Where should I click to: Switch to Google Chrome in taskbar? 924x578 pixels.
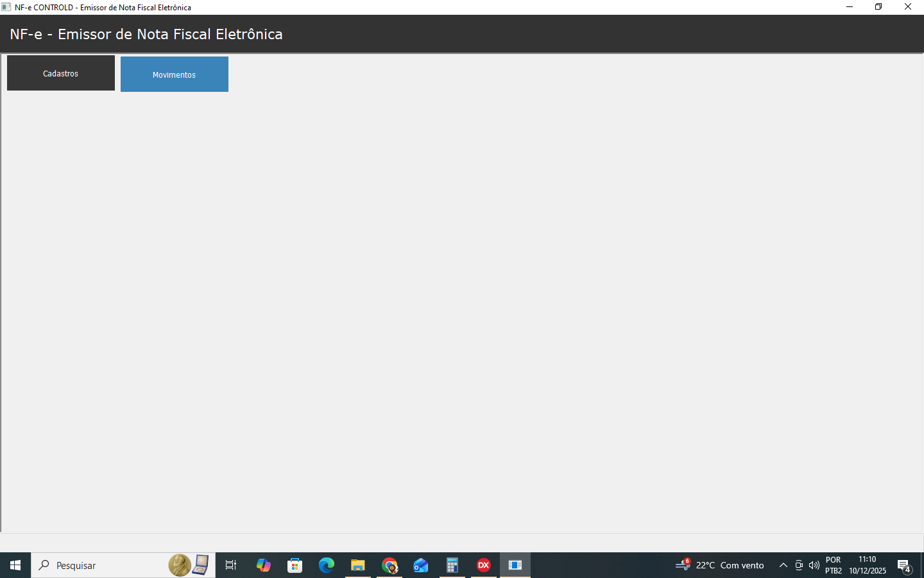point(389,565)
